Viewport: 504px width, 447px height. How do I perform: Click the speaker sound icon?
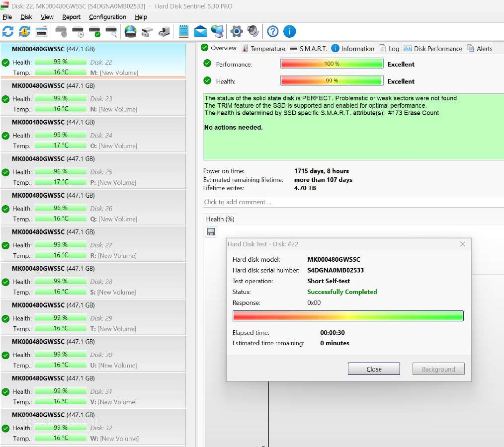point(253,31)
